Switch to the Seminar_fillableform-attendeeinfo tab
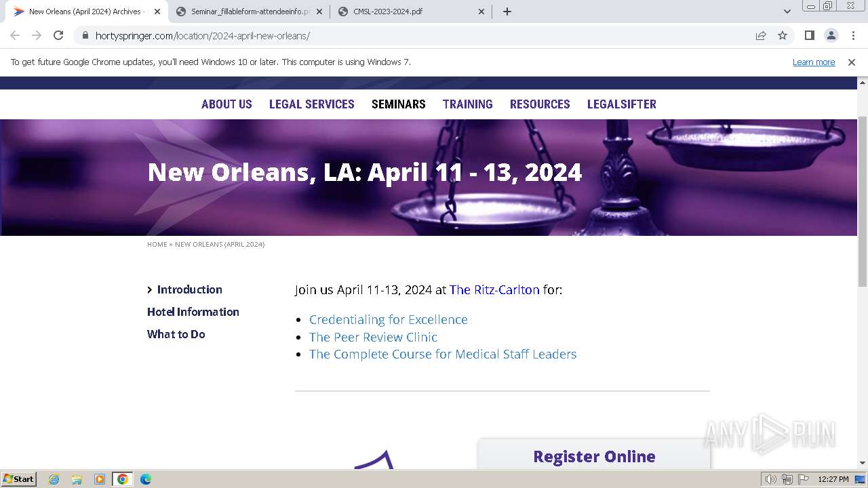 (x=250, y=12)
